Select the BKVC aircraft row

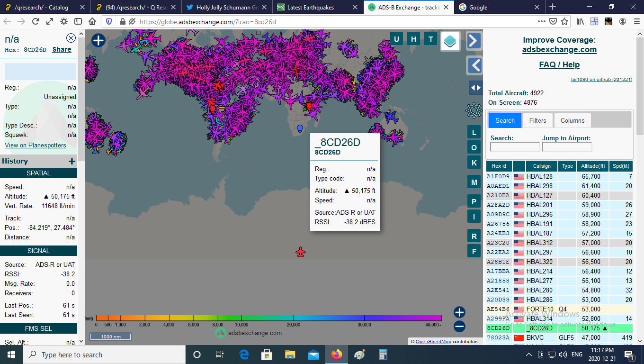(x=560, y=337)
